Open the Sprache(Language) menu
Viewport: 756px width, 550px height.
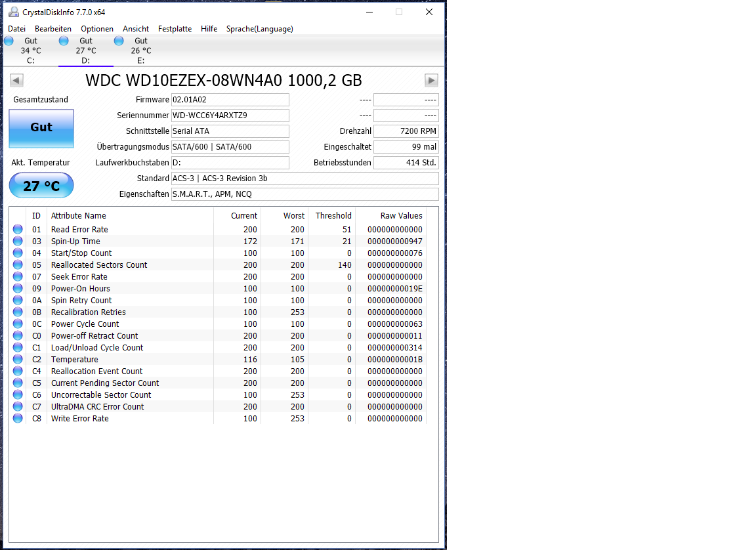click(260, 29)
